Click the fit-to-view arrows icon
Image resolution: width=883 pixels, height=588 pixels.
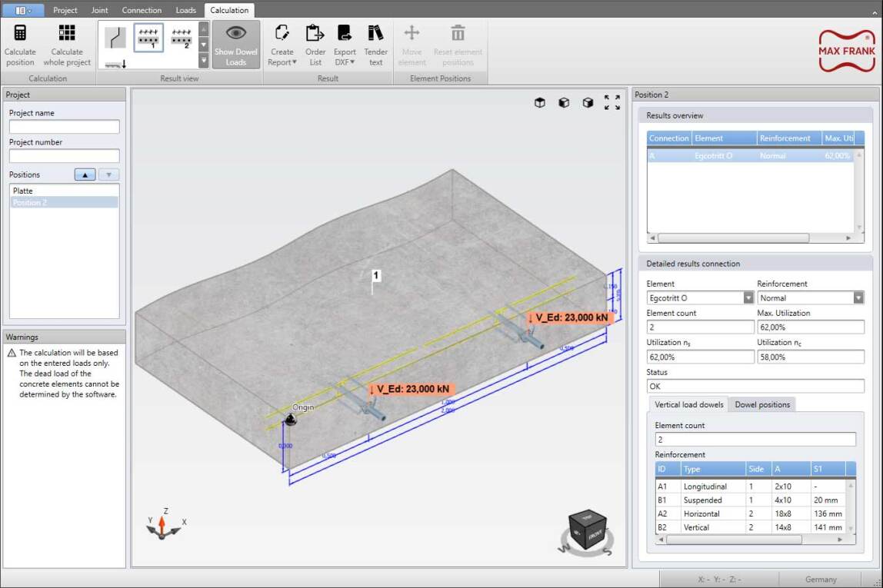pos(612,102)
